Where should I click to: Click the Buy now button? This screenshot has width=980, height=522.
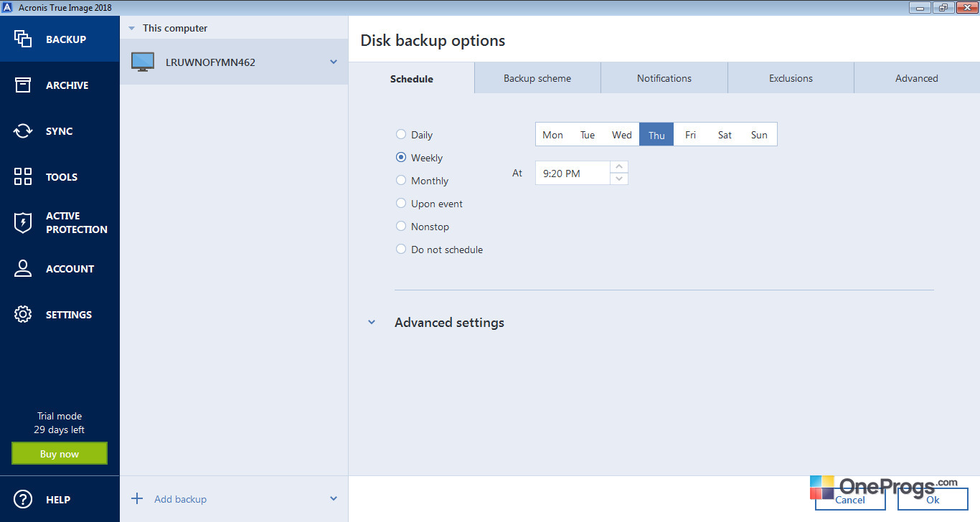(x=60, y=454)
